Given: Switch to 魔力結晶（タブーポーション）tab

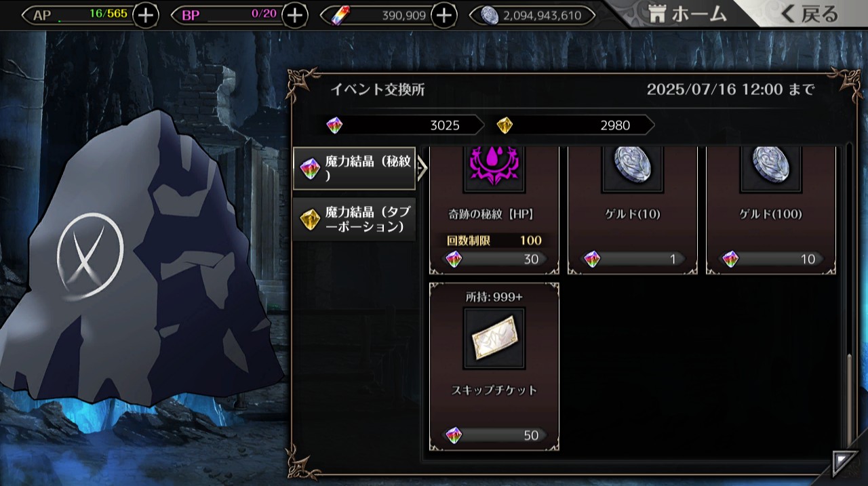Looking at the screenshot, I should 354,219.
